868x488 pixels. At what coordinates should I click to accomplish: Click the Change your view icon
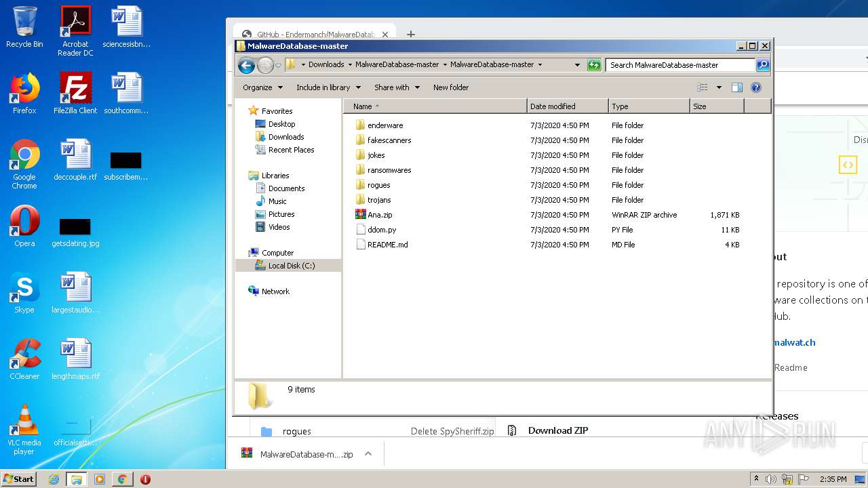(703, 87)
